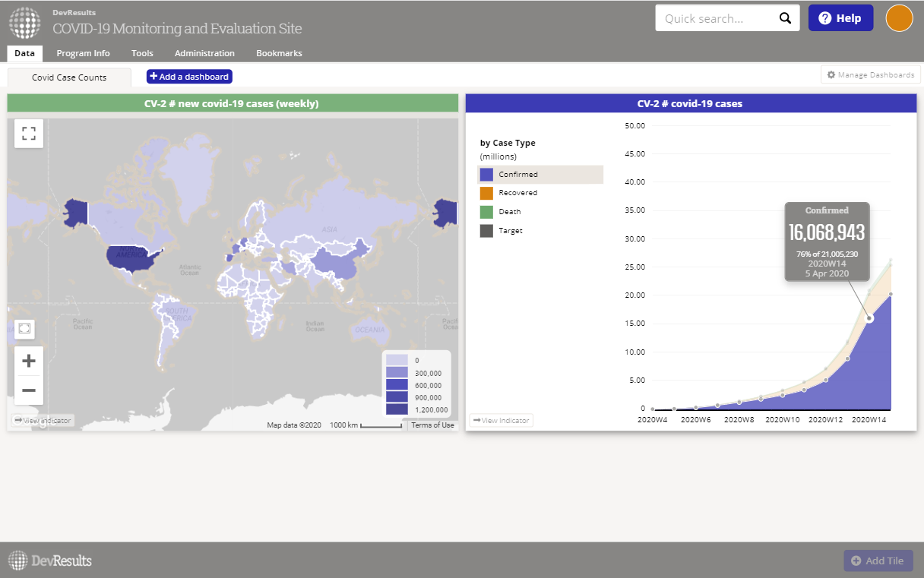Expand the Administration menu
This screenshot has height=578, width=924.
point(204,53)
